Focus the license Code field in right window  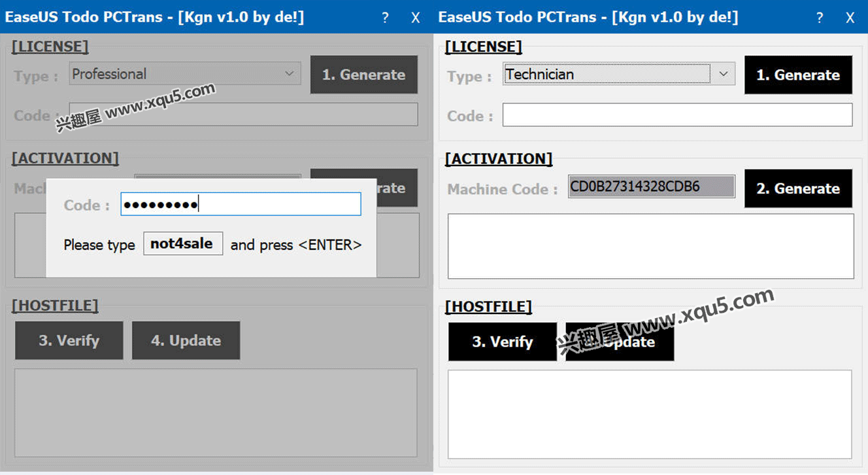(677, 115)
